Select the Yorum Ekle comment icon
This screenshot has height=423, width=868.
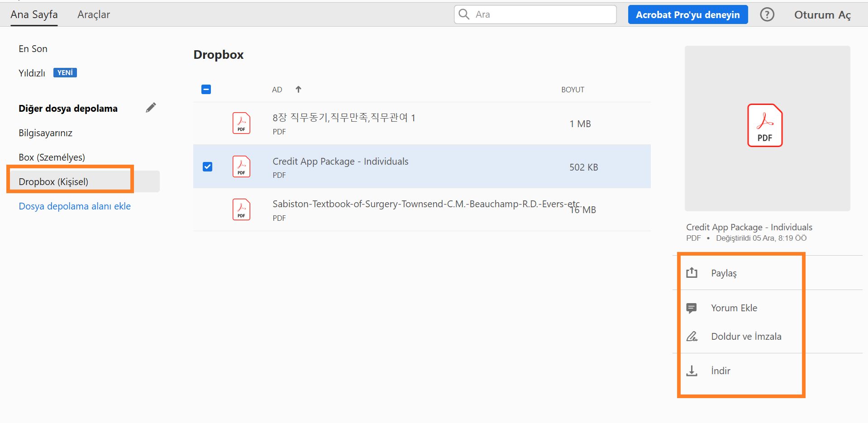point(692,308)
